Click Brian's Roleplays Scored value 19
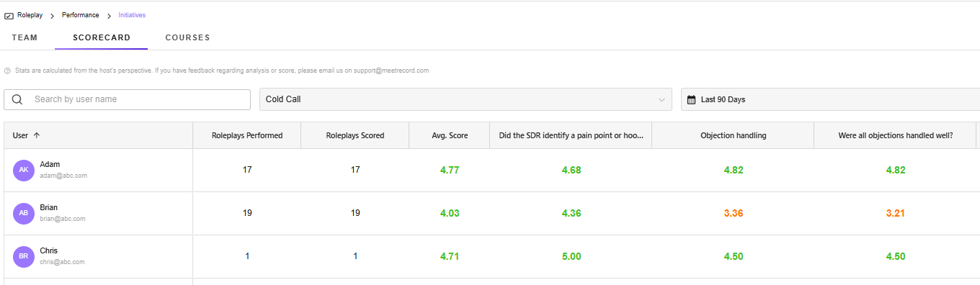 [355, 213]
